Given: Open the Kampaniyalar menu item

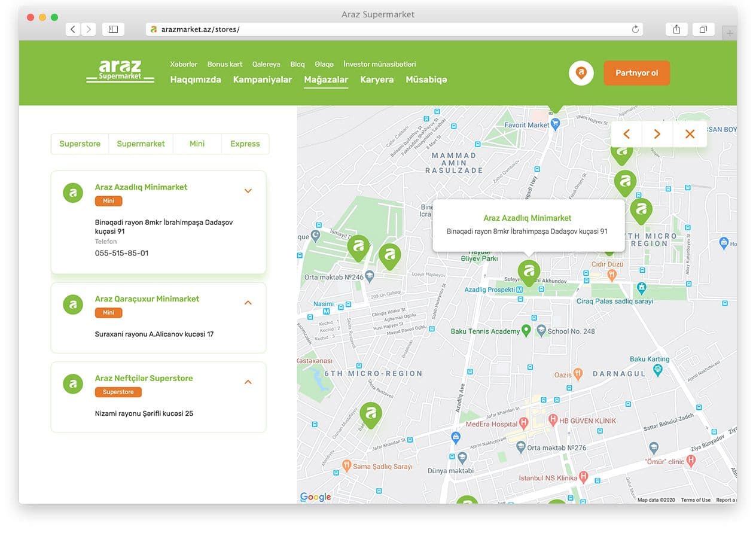Looking at the screenshot, I should click(263, 80).
